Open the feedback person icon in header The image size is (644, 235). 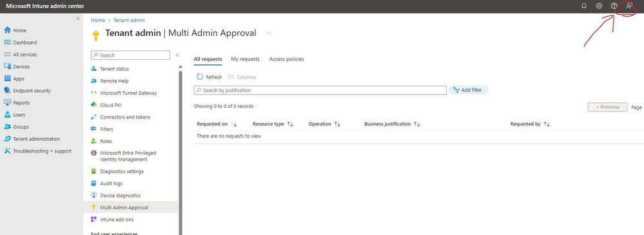pos(629,6)
